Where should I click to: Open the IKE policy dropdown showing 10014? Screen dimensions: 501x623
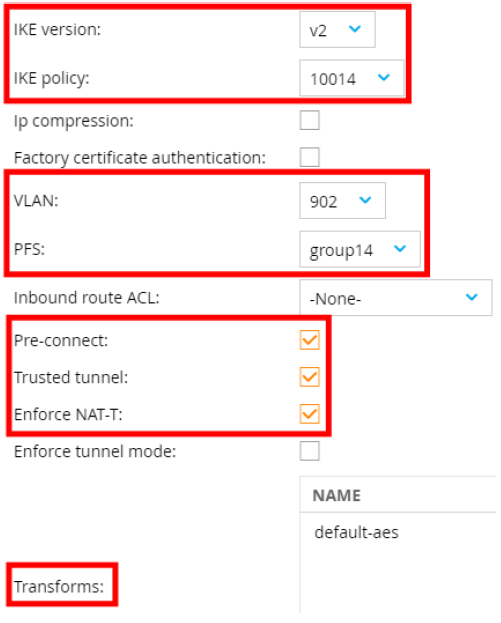(352, 78)
